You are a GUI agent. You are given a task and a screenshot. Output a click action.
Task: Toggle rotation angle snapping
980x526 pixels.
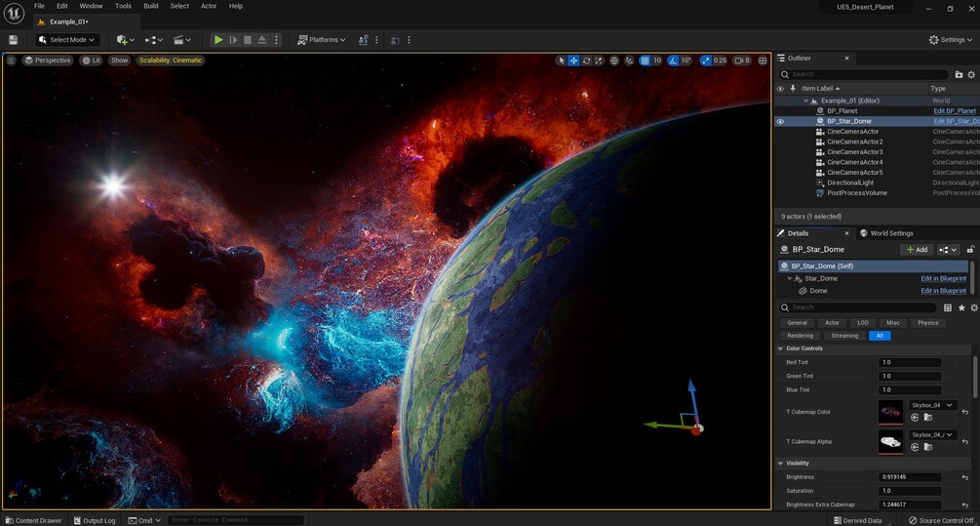(x=673, y=61)
